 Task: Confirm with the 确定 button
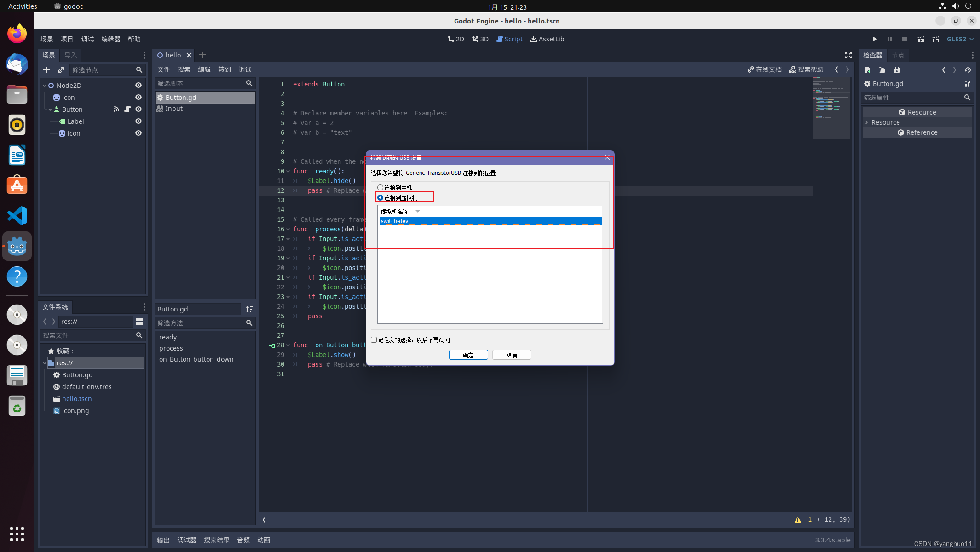468,355
